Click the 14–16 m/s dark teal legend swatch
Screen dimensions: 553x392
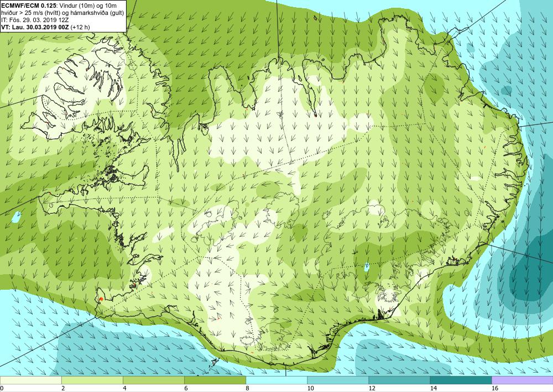[x=461, y=380]
